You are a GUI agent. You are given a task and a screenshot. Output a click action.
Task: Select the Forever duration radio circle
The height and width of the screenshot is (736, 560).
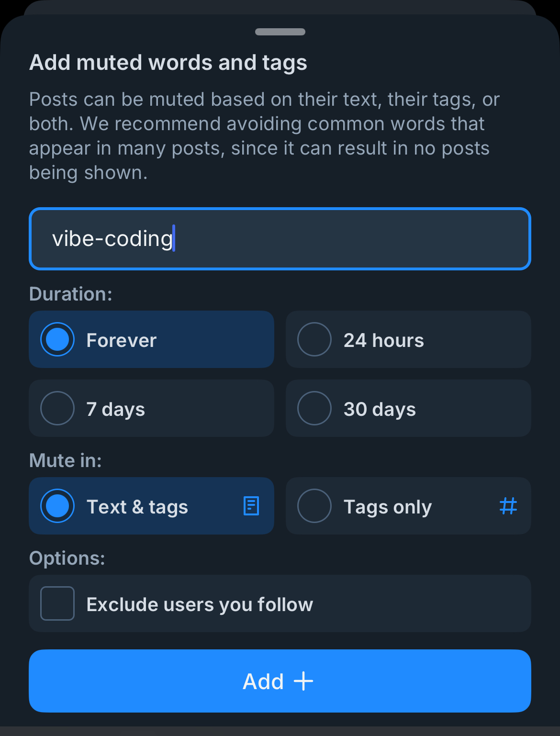(57, 340)
